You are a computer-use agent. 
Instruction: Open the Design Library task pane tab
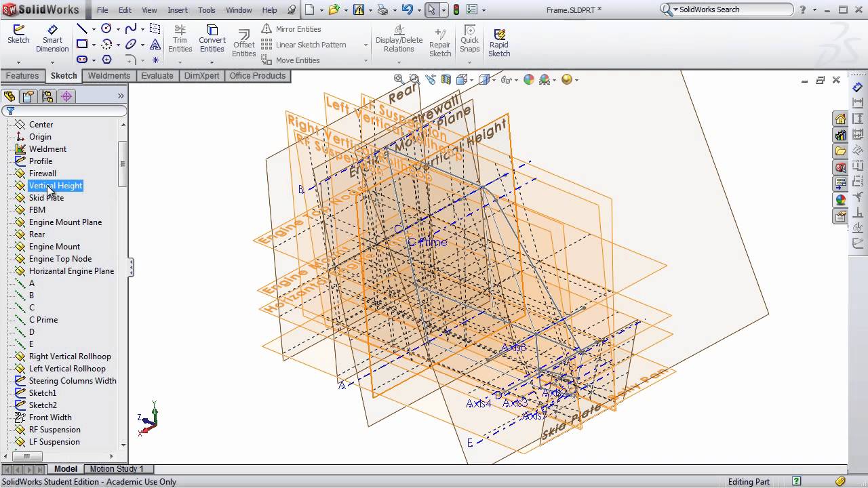pos(841,135)
